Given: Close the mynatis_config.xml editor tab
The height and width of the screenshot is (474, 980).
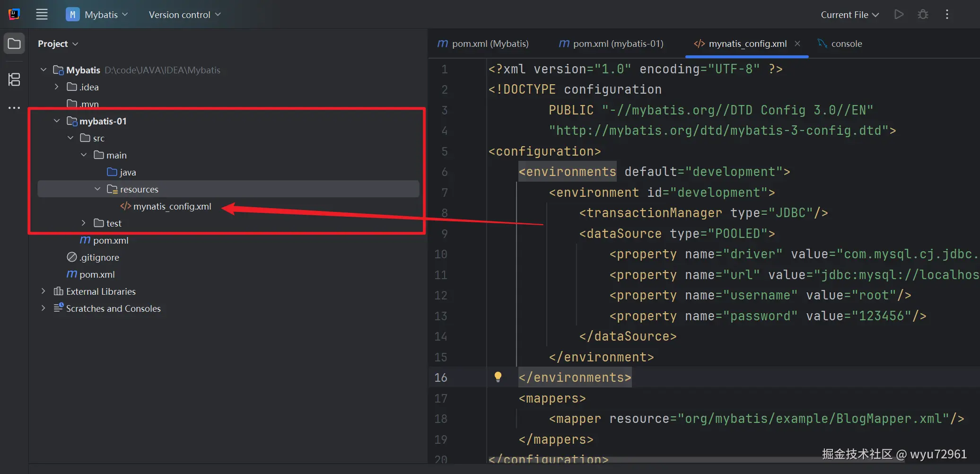Looking at the screenshot, I should tap(797, 44).
